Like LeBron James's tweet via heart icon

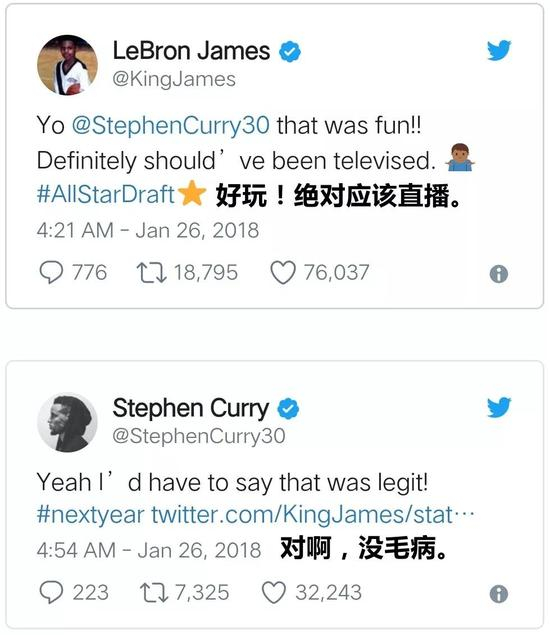click(x=283, y=273)
